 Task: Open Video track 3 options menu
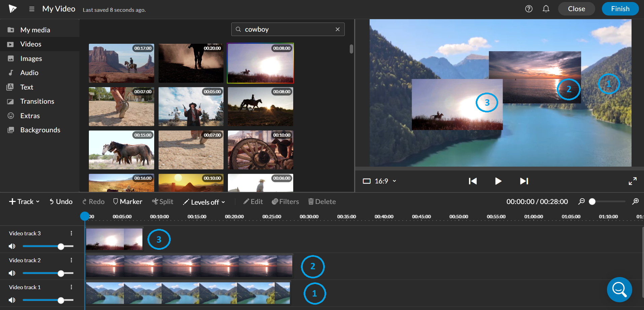[x=71, y=233]
